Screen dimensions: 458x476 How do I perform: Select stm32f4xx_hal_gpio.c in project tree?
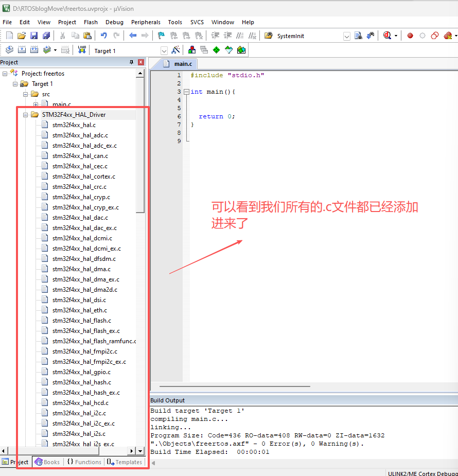coord(81,372)
